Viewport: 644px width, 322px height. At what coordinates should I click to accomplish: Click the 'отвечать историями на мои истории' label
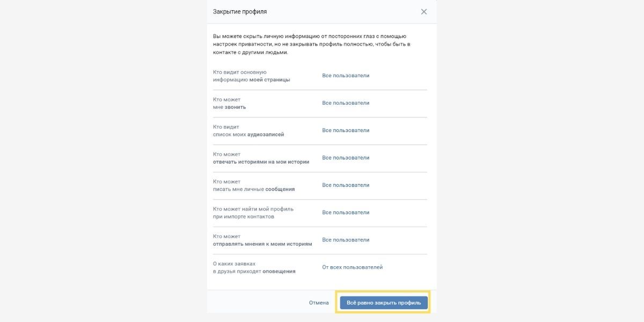(x=261, y=162)
